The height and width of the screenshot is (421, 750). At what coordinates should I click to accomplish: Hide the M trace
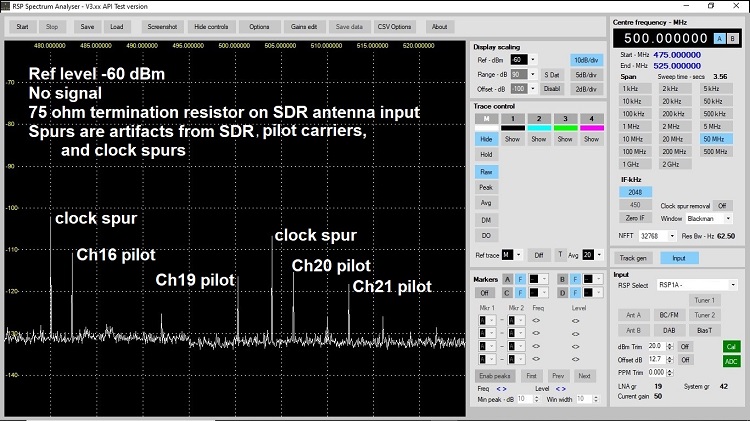click(x=486, y=140)
